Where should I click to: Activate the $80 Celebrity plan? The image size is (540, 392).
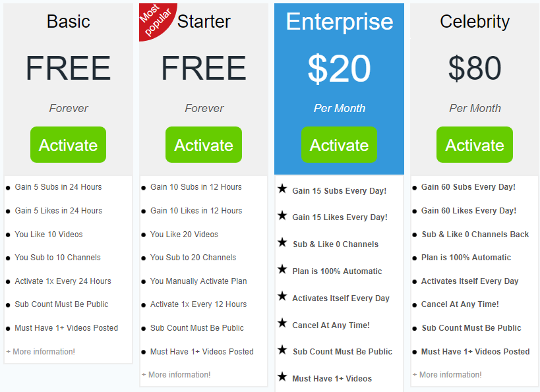475,144
